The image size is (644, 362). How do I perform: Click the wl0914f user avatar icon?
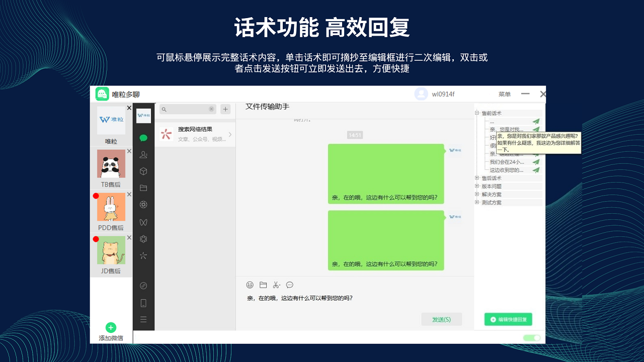click(x=421, y=94)
